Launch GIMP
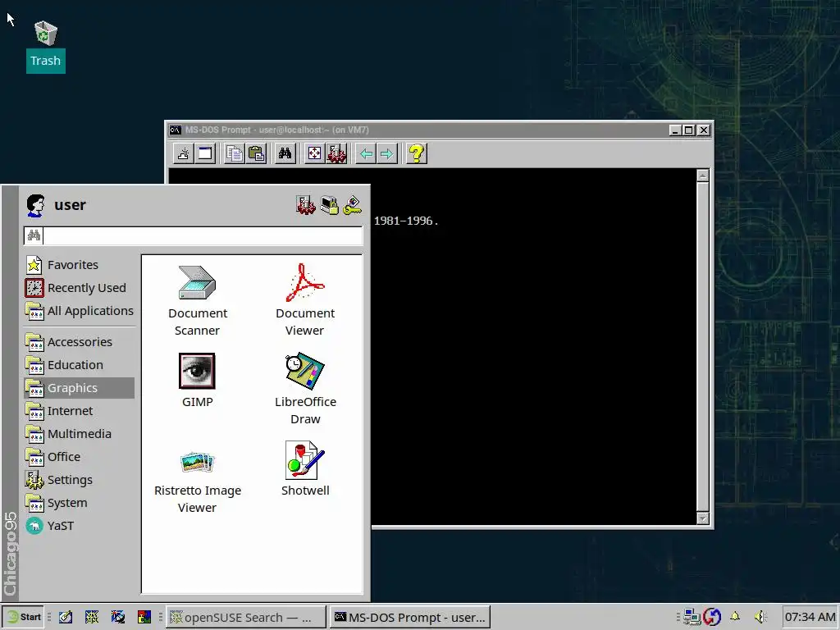 [197, 381]
